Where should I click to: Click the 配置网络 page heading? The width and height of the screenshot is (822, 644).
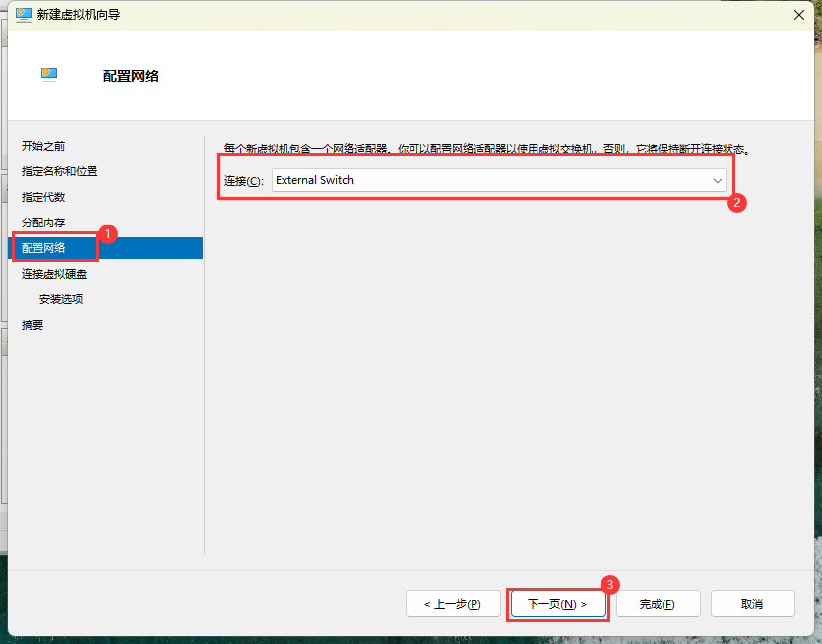click(x=130, y=76)
